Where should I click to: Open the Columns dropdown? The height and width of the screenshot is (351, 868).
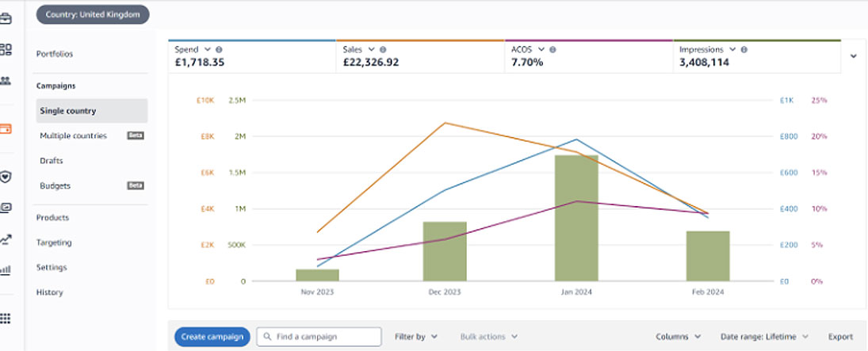678,337
